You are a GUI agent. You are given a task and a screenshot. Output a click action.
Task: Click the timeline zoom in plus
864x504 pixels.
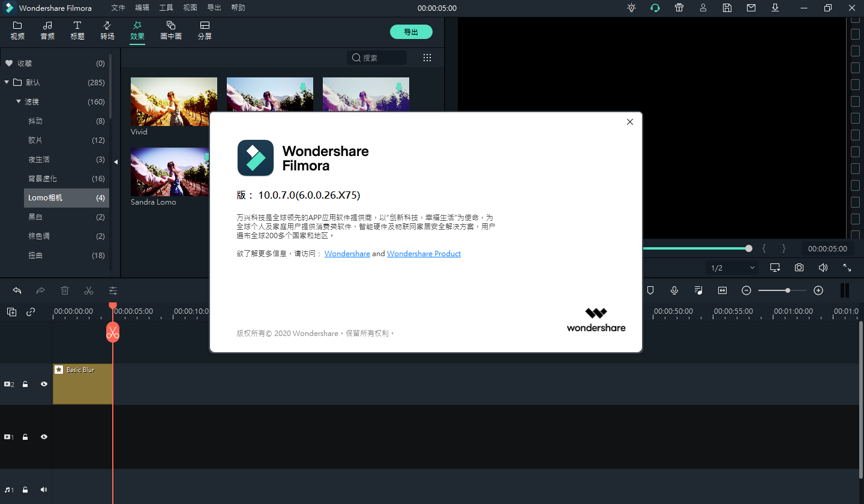(x=818, y=290)
